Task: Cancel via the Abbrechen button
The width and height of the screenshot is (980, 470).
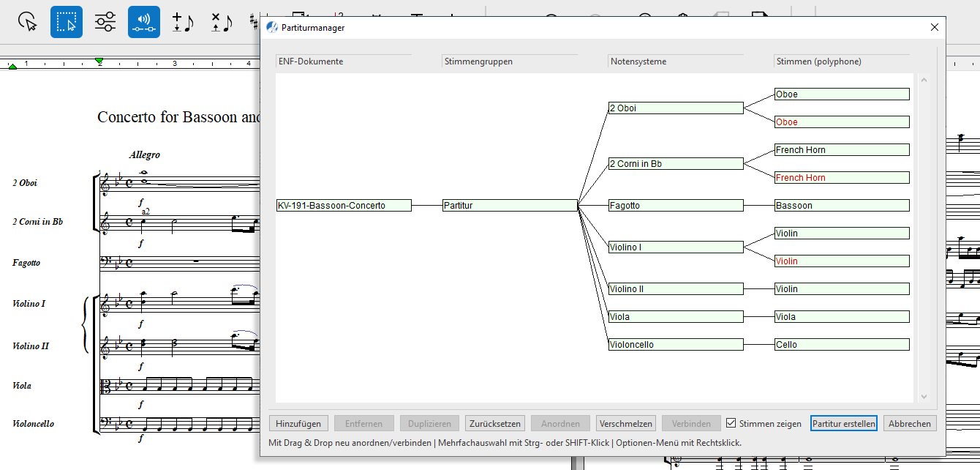Action: [910, 424]
